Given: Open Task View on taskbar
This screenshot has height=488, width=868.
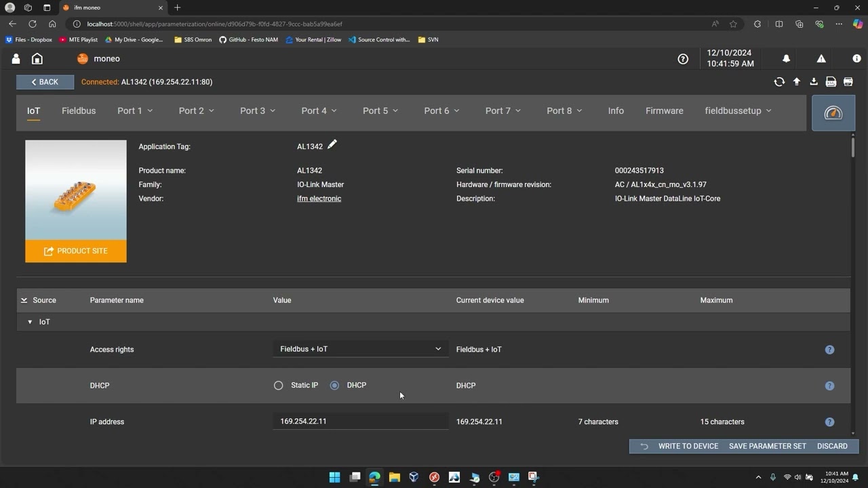Looking at the screenshot, I should [x=354, y=477].
